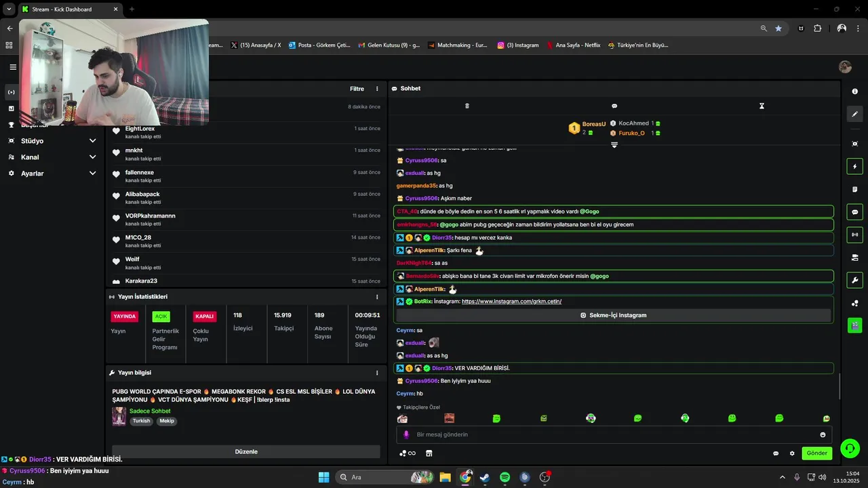Screen dimensions: 868x488
Task: Open the Matchmaking bookmark
Action: [457, 45]
